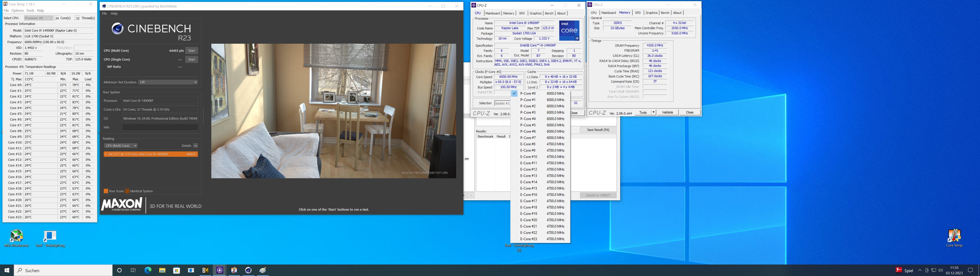980x276 pixels.
Task: Click the taskbar window icon left of BM
Action: pos(191,270)
